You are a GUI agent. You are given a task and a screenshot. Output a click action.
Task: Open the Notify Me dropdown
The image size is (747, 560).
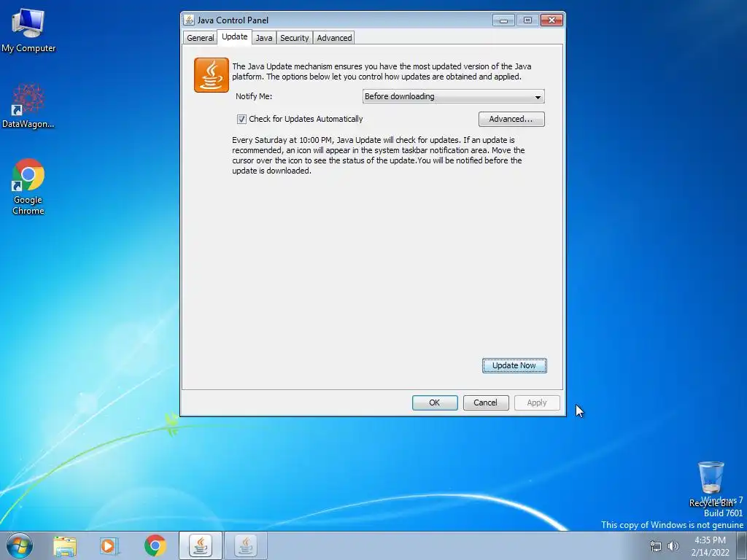click(453, 96)
